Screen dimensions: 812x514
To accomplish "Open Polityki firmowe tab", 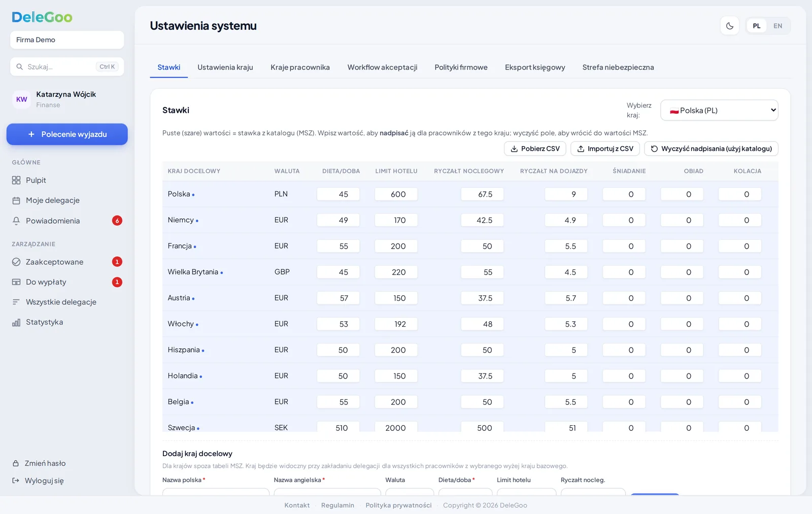I will pos(461,67).
